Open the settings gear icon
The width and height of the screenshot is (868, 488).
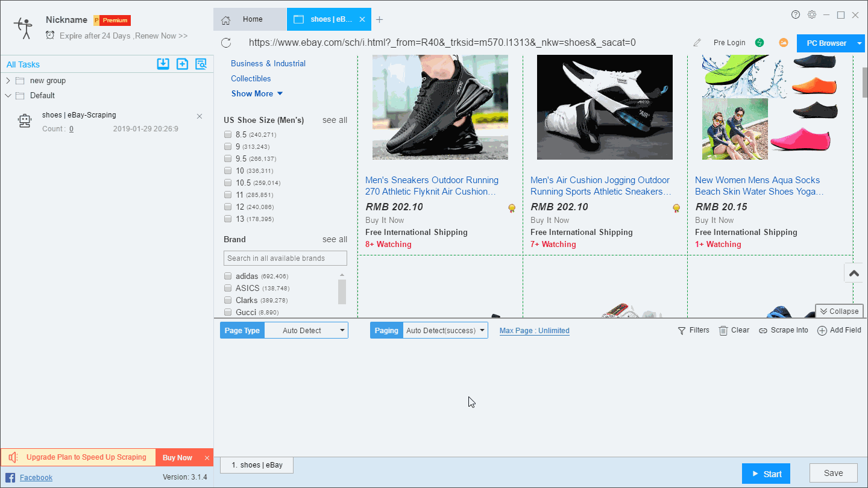(x=812, y=14)
